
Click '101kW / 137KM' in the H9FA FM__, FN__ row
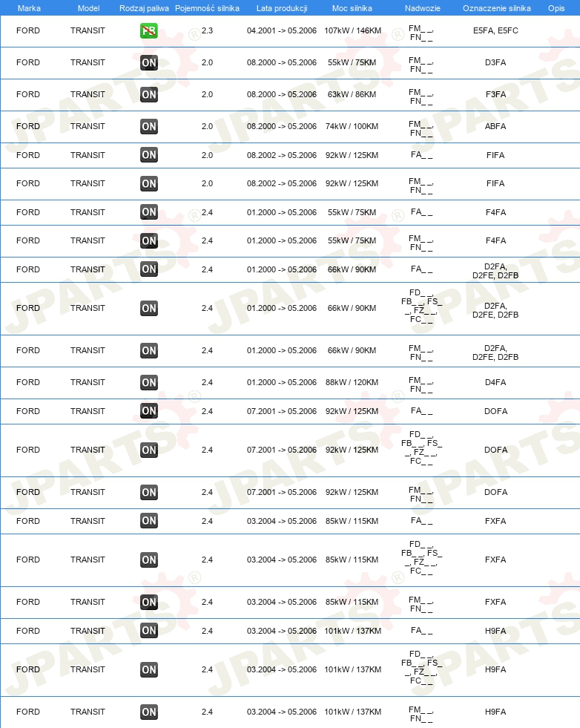tap(352, 712)
